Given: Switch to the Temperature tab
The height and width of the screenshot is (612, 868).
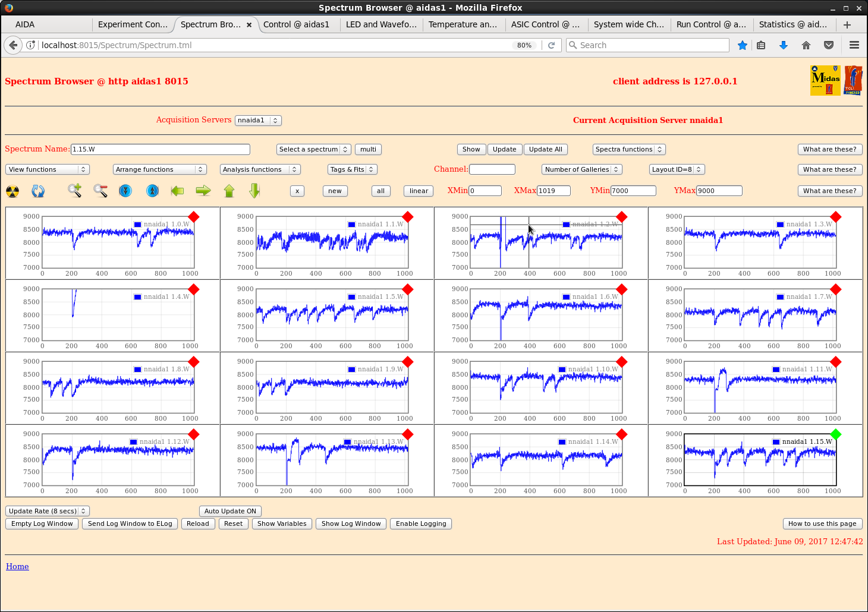Looking at the screenshot, I should tap(463, 24).
